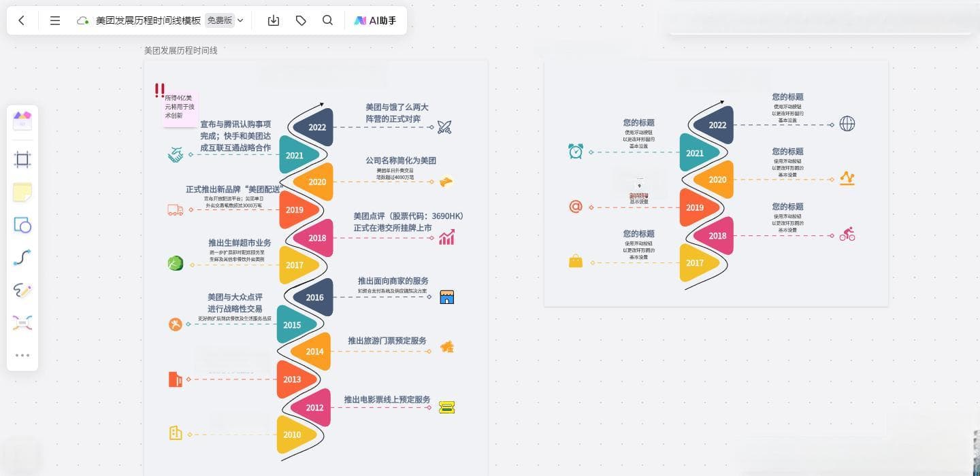Image resolution: width=980 pixels, height=476 pixels.
Task: Click the back arrow in the top toolbar
Action: [22, 20]
